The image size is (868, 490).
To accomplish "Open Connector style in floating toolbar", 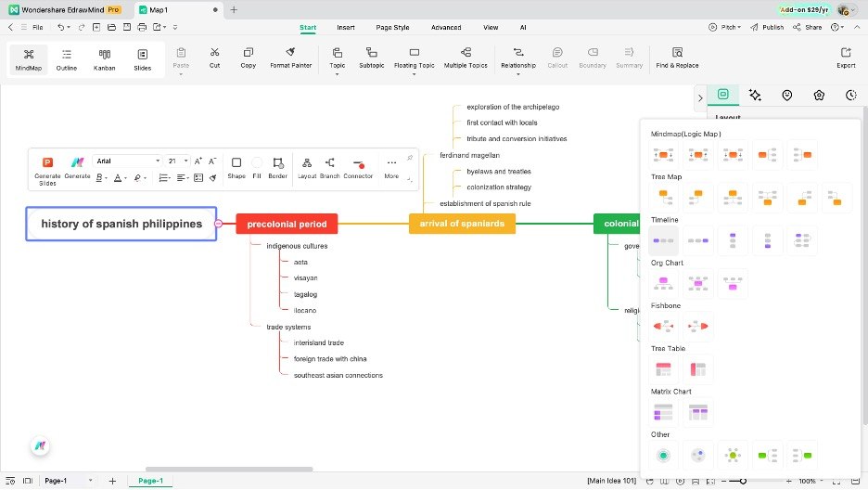I will click(x=358, y=168).
